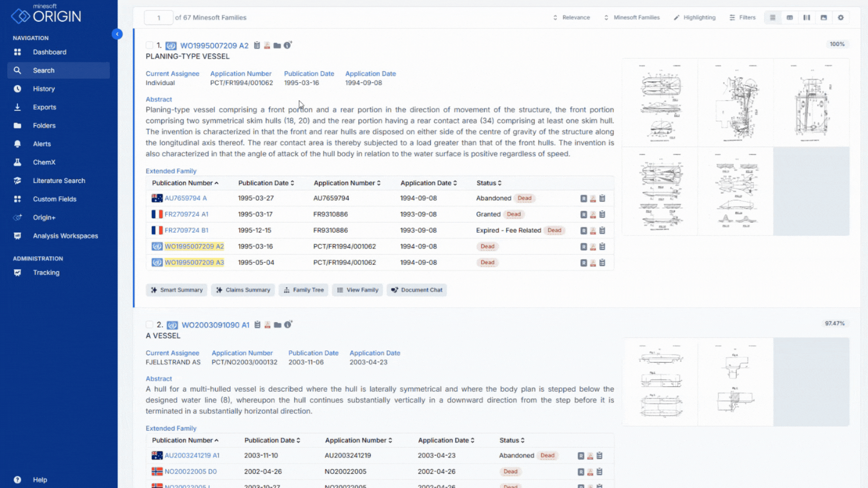Image resolution: width=868 pixels, height=488 pixels.
Task: Click the Smart Summary button
Action: pyautogui.click(x=177, y=290)
